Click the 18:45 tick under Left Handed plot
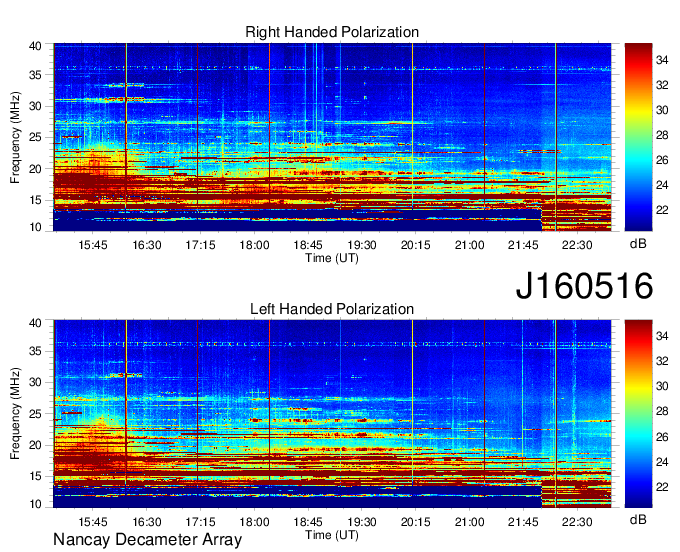 point(308,521)
